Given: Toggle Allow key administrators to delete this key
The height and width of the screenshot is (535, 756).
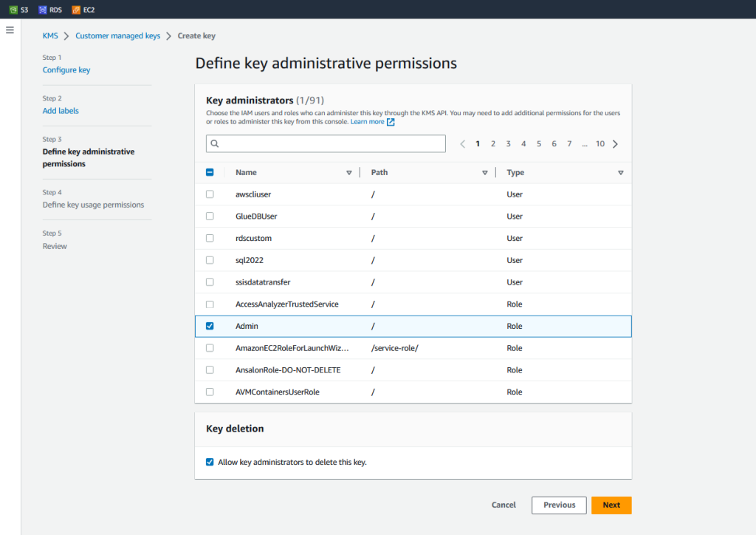Looking at the screenshot, I should tap(210, 462).
